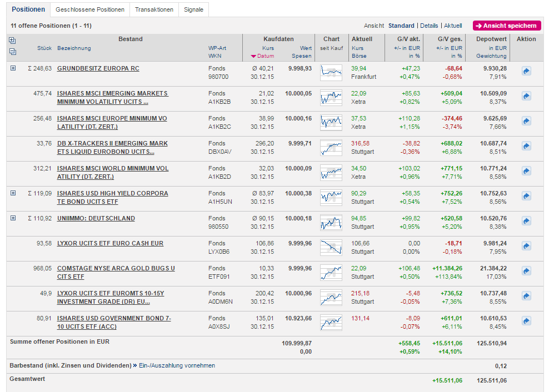Image resolution: width=549 pixels, height=392 pixels.
Task: Click action icon for DB X-Trackers II row
Action: point(526,146)
